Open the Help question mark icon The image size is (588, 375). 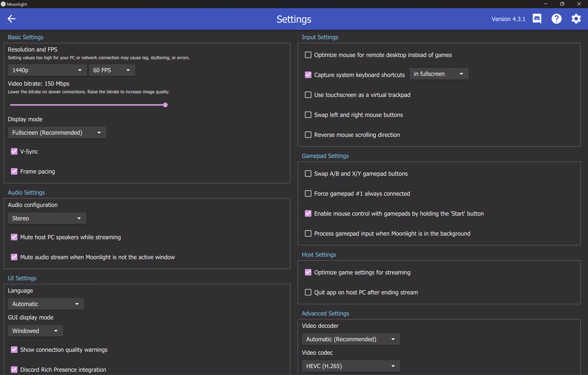(556, 19)
